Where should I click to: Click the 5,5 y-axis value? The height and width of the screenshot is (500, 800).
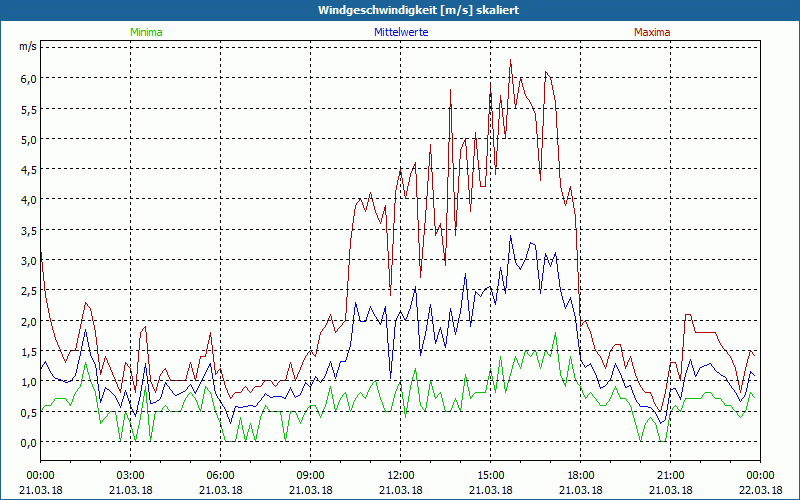click(29, 109)
